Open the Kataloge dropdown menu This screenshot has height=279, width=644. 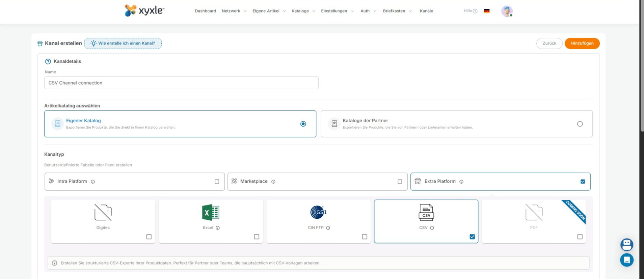pyautogui.click(x=303, y=11)
